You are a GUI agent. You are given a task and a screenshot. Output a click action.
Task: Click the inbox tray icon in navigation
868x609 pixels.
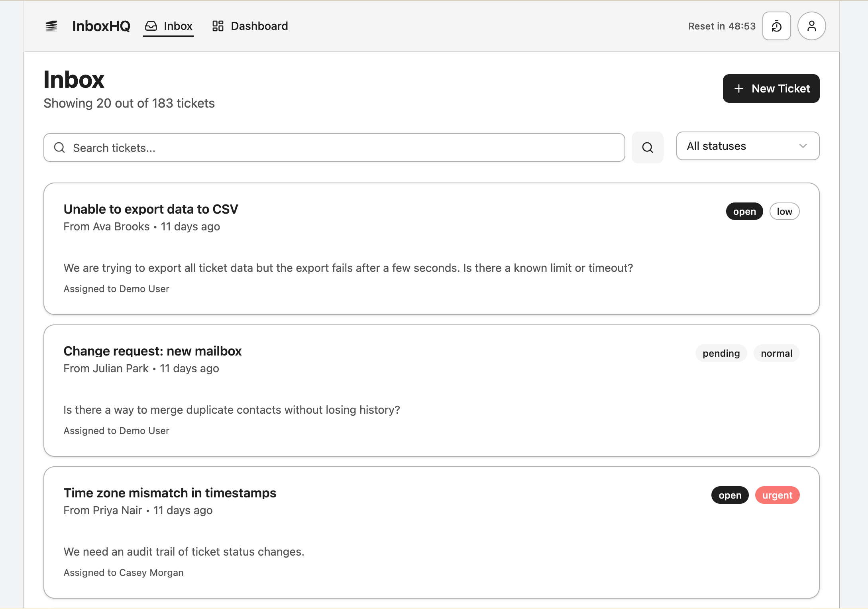[x=151, y=26]
